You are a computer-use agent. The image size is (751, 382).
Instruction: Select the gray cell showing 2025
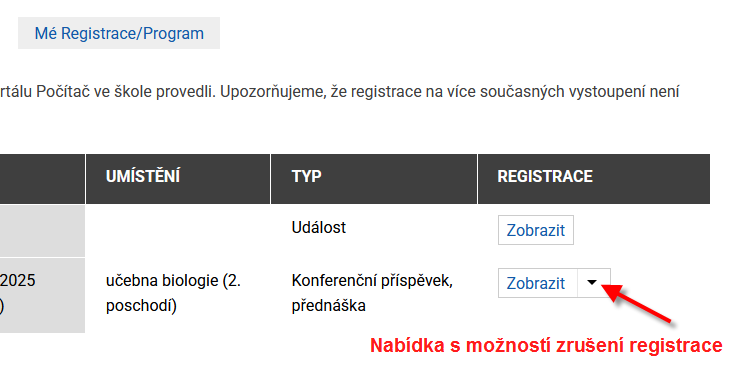coord(42,295)
